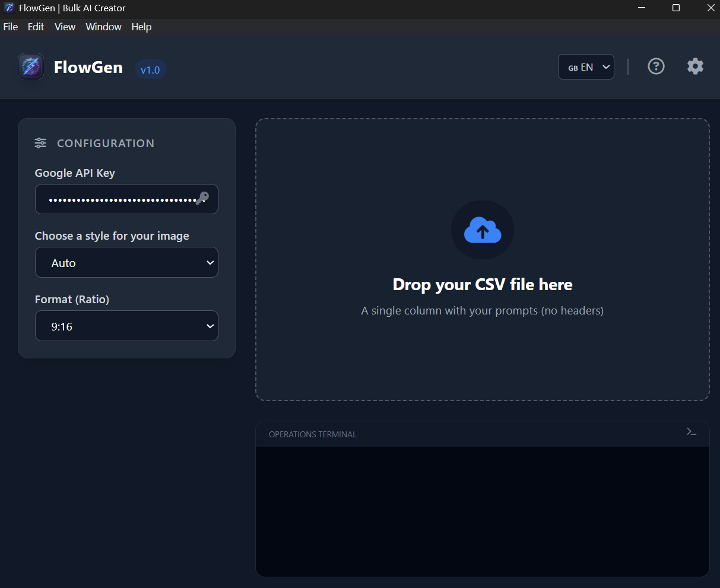
Task: Click the app icon in title bar
Action: coord(9,8)
